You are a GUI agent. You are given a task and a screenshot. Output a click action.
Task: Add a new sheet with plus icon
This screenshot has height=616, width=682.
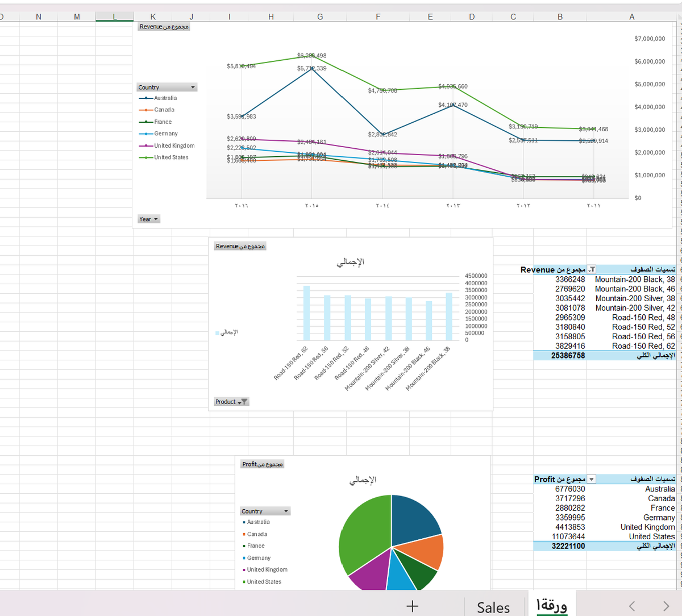coord(413,606)
